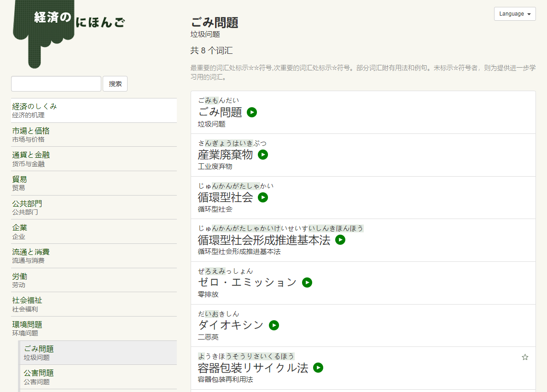Play audio for ダイオキシン

pyautogui.click(x=274, y=325)
